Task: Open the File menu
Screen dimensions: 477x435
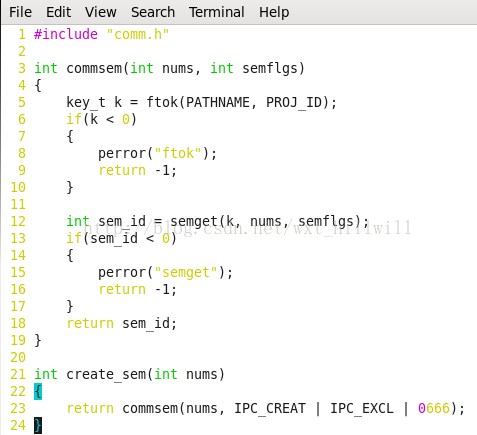Action: (20, 12)
